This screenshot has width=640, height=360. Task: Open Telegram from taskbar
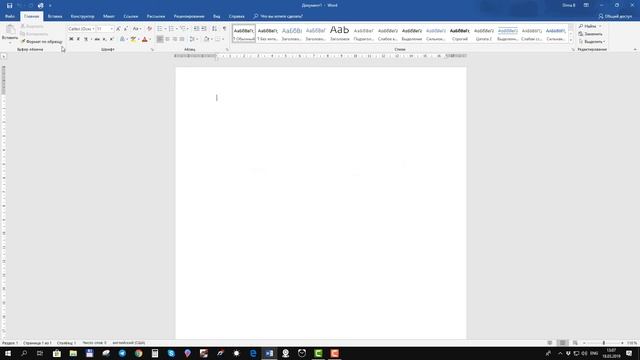click(x=122, y=353)
